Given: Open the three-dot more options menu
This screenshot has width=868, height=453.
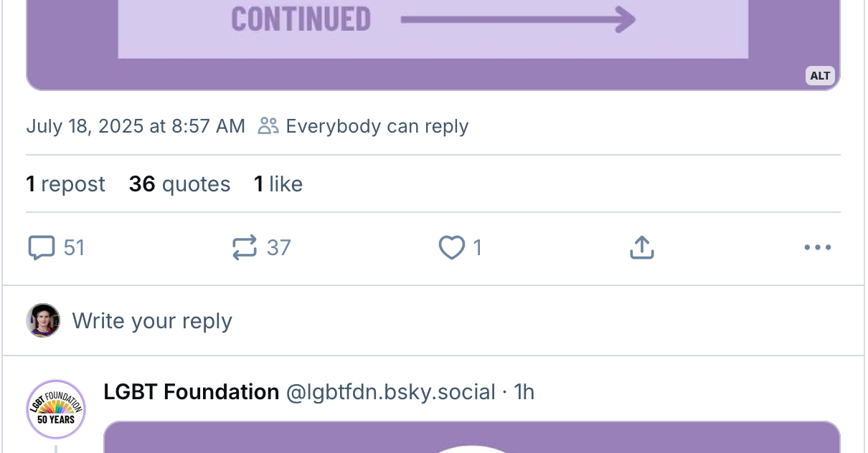Looking at the screenshot, I should click(817, 248).
